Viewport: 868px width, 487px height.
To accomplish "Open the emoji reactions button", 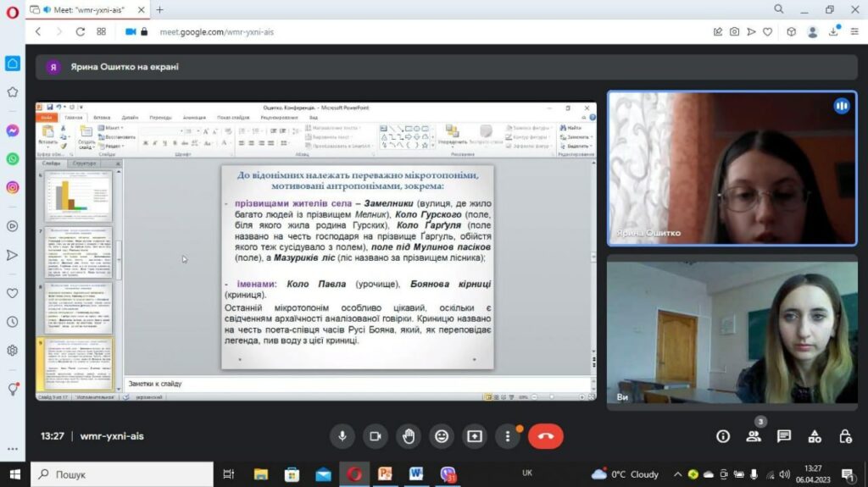I will tap(441, 436).
